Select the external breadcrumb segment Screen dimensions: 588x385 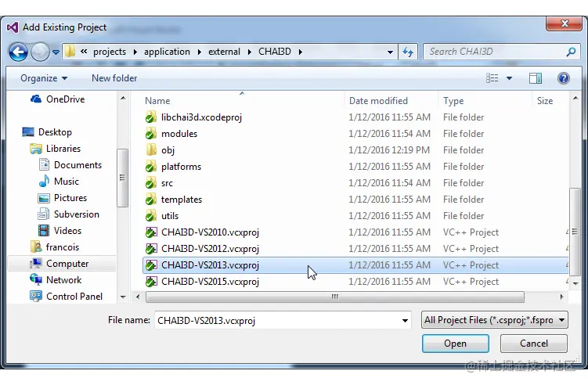[x=224, y=52]
